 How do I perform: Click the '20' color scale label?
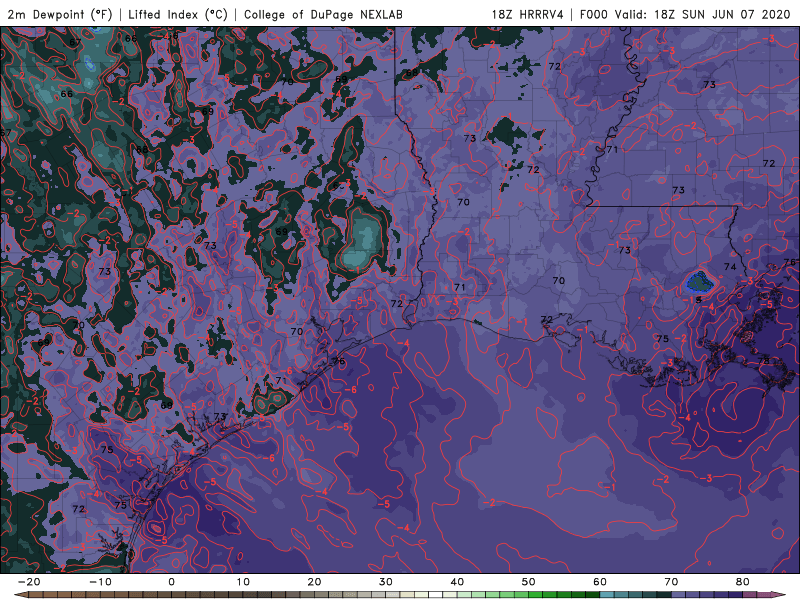tap(314, 582)
